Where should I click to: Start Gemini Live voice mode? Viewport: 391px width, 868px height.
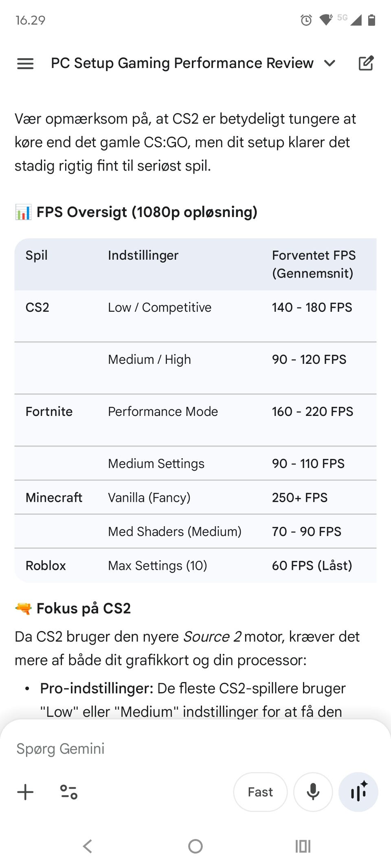tap(358, 792)
